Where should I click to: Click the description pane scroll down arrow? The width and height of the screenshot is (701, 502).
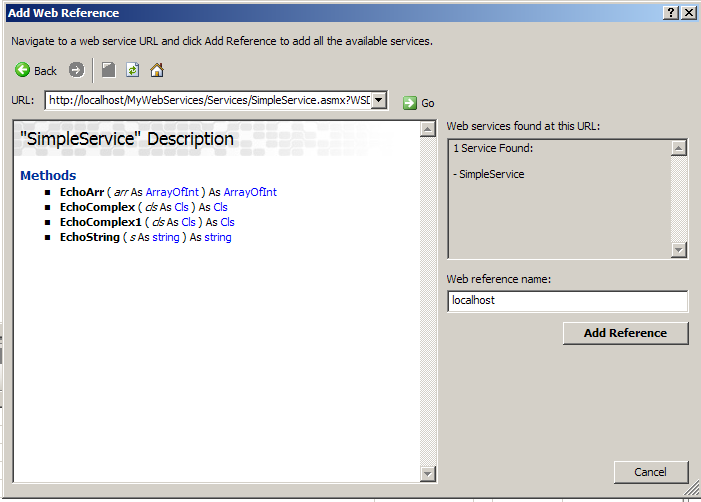click(428, 474)
